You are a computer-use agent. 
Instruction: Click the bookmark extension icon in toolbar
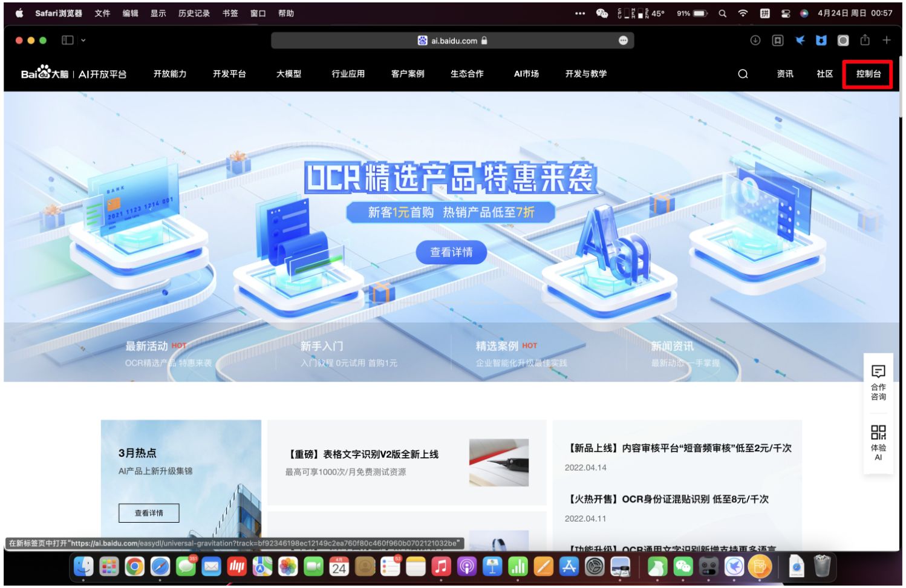778,40
